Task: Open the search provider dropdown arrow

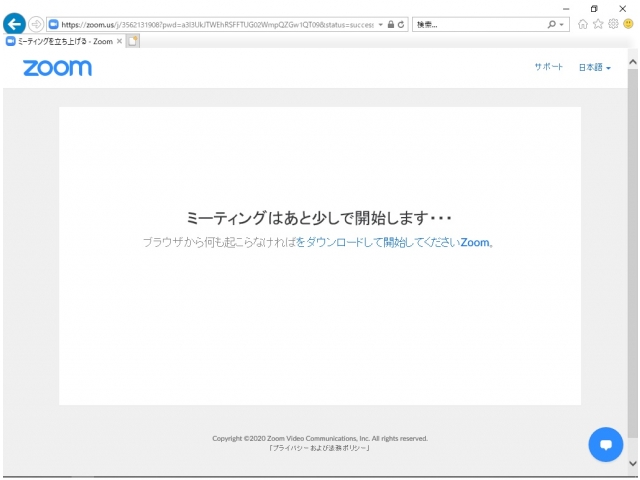Action: pyautogui.click(x=562, y=24)
